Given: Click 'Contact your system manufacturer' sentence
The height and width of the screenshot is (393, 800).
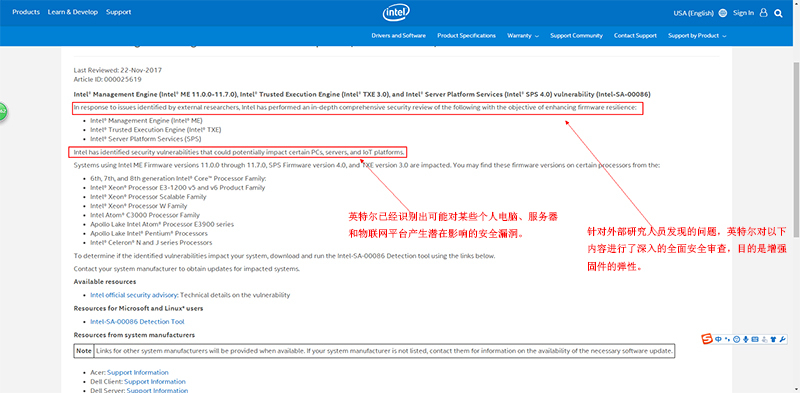Looking at the screenshot, I should pos(187,268).
